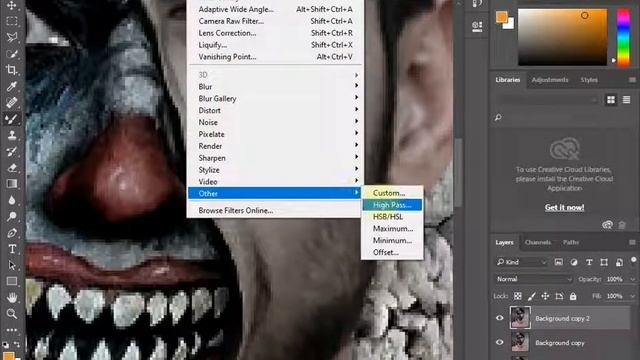The height and width of the screenshot is (360, 640).
Task: Filter layers by adjustment layers
Action: tap(573, 262)
